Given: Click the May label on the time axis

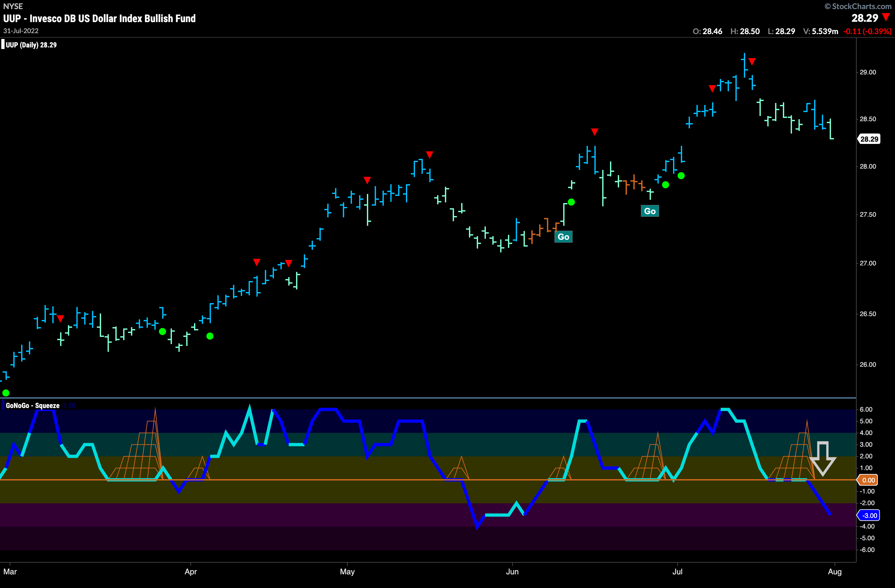Looking at the screenshot, I should tap(347, 572).
